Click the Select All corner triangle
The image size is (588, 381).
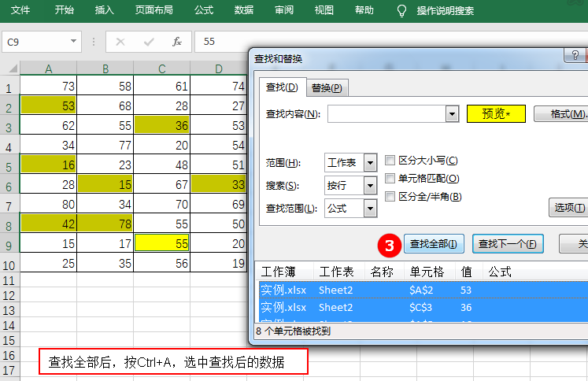[x=13, y=68]
